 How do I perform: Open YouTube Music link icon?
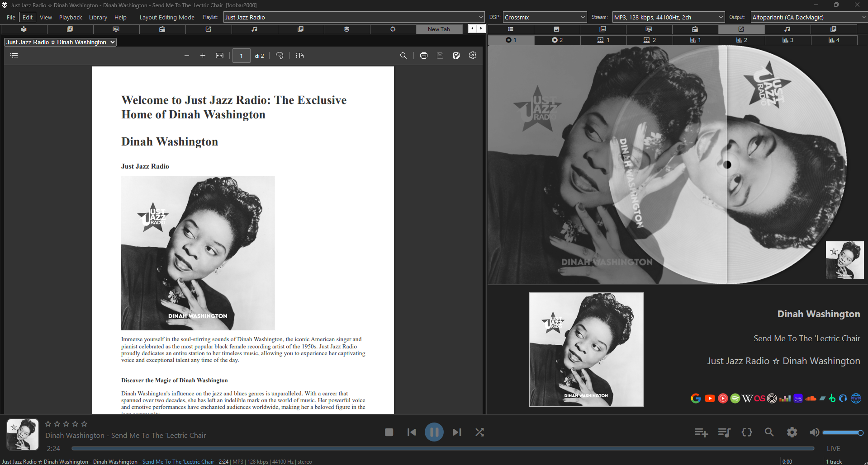coord(723,398)
